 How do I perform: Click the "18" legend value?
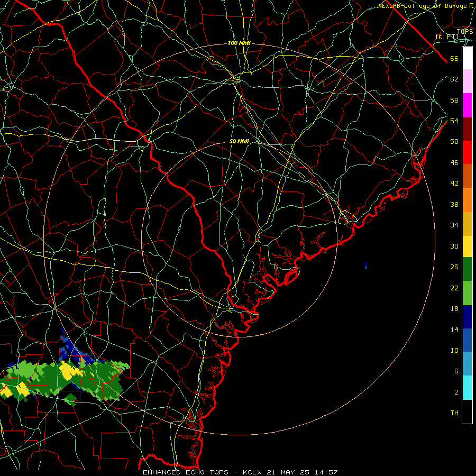(454, 309)
